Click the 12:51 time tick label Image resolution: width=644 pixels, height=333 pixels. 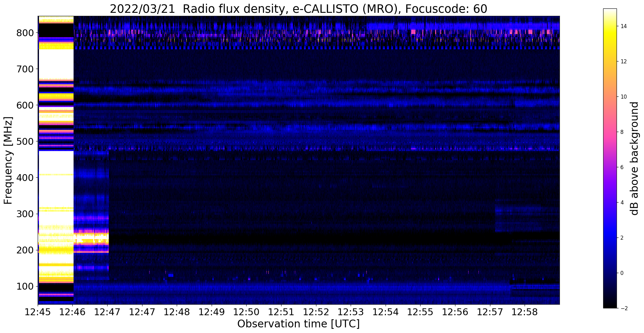click(281, 312)
